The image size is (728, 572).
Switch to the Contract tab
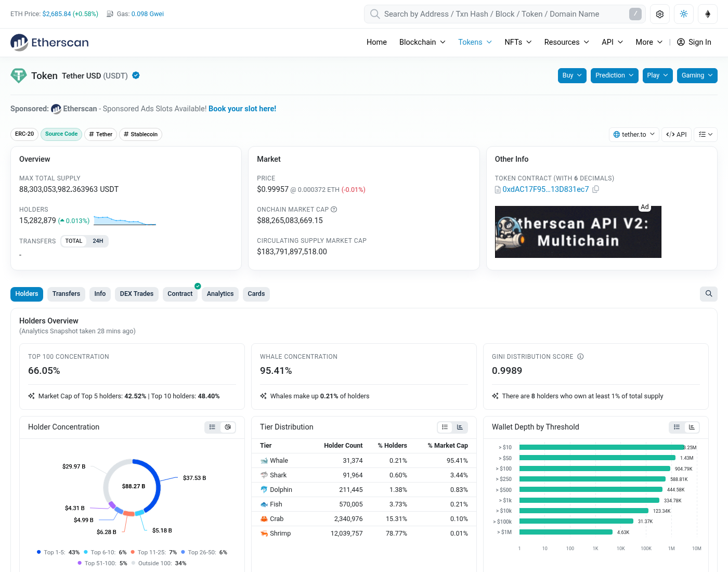pos(180,294)
